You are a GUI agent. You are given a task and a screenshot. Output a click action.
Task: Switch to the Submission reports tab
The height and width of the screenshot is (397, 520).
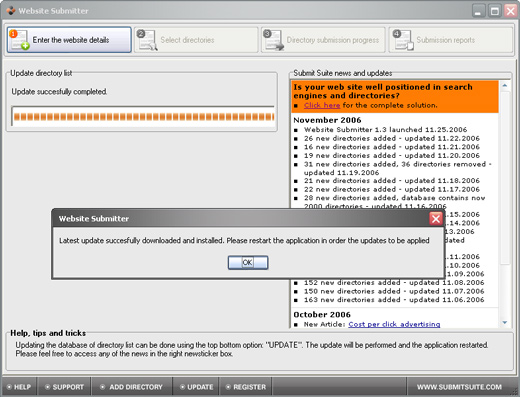pyautogui.click(x=451, y=40)
